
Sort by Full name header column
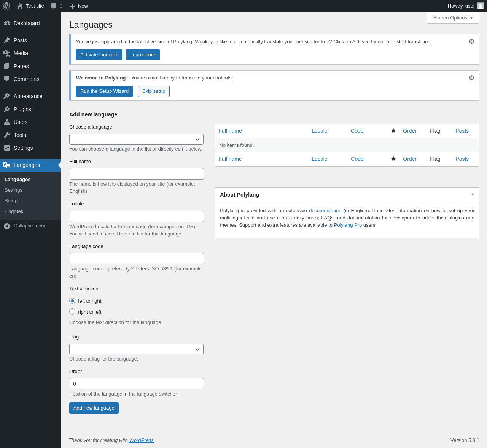(230, 131)
